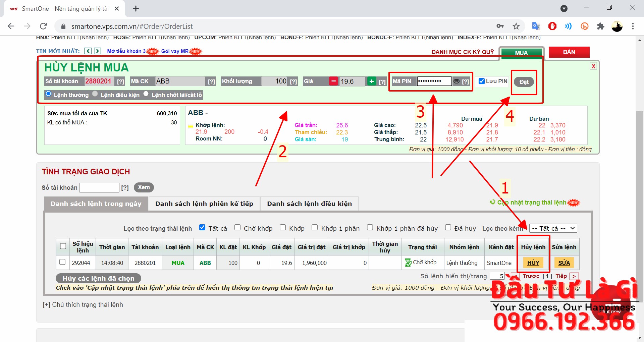Reveal the PIN using eye icon

(457, 81)
